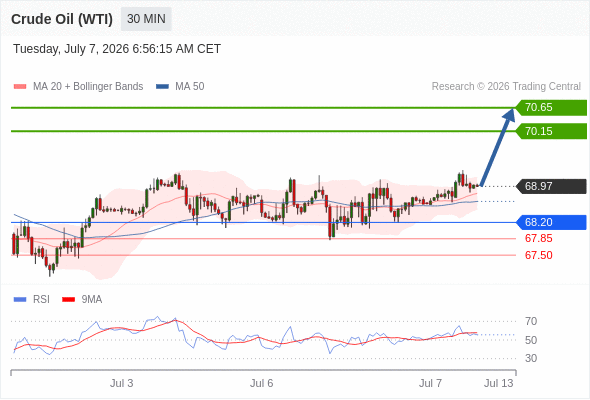Viewport: 590px width, 400px height.
Task: Click the blue RSI legend swatch
Action: coord(20,300)
